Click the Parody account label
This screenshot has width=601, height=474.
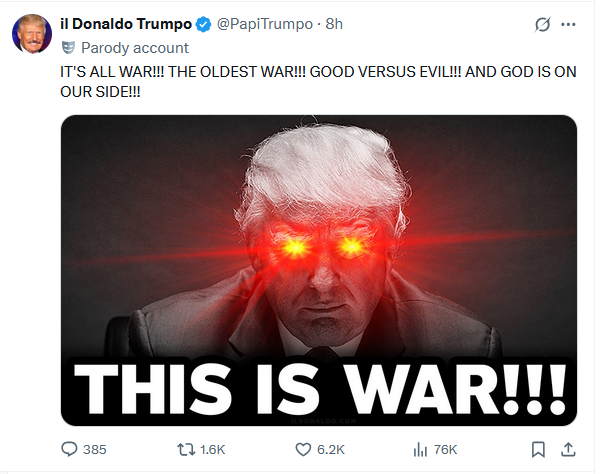pos(135,48)
